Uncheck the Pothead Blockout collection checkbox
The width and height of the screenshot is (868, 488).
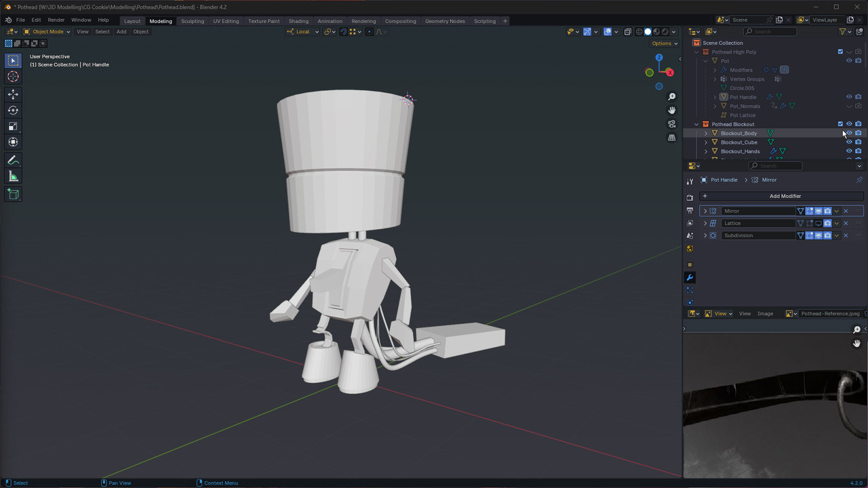[x=840, y=124]
